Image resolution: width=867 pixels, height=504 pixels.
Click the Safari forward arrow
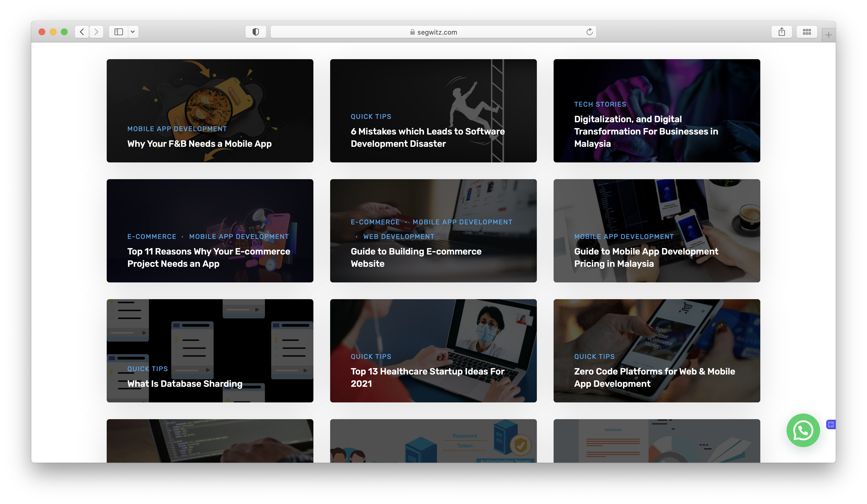(x=96, y=32)
